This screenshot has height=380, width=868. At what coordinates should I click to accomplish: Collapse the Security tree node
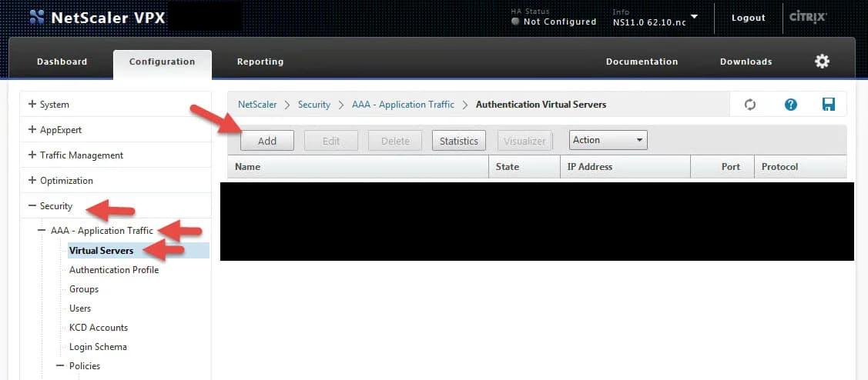[x=32, y=205]
